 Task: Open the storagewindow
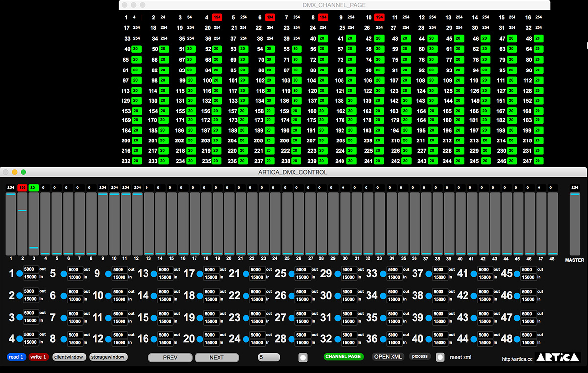tap(109, 357)
